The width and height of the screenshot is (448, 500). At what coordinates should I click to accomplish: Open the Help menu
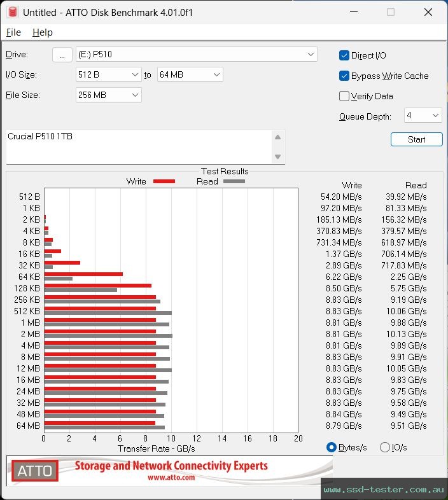[x=43, y=32]
